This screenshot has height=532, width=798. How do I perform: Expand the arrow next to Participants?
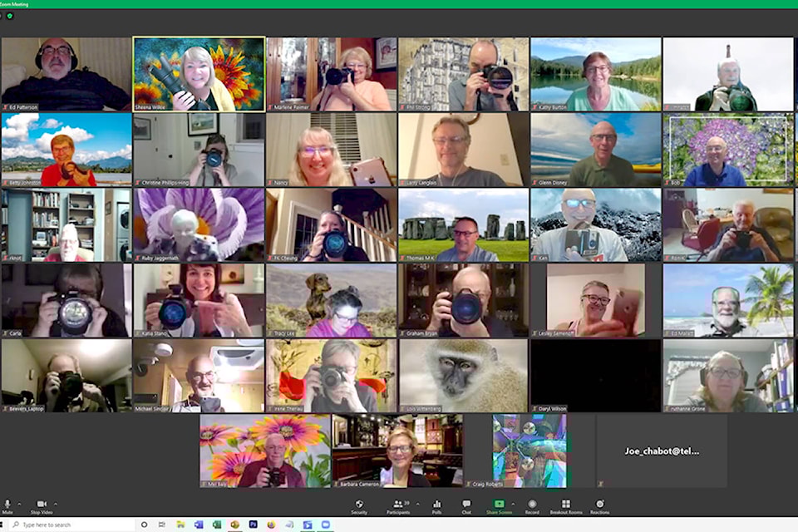(418, 504)
